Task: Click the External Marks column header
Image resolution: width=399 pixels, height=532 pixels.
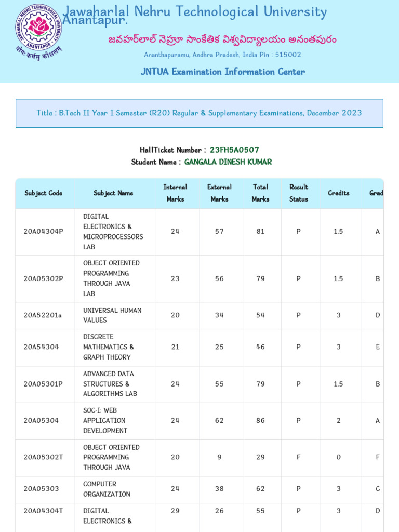Action: (220, 193)
